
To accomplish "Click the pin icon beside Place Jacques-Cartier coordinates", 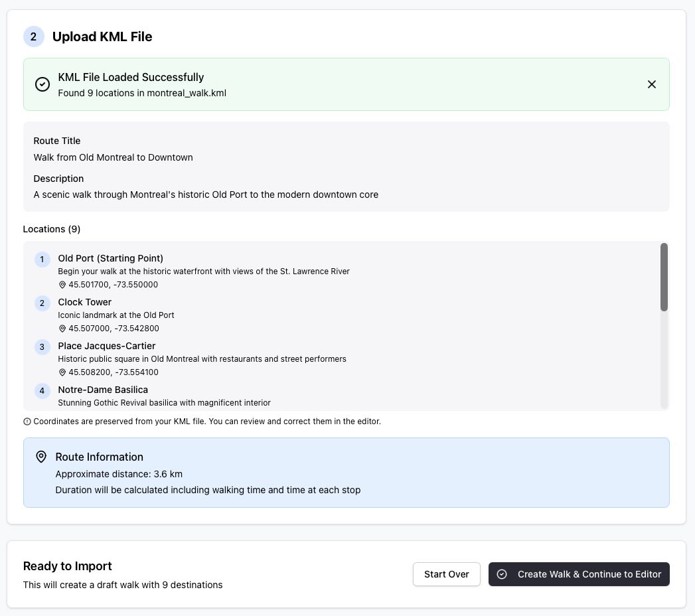I will coord(62,372).
